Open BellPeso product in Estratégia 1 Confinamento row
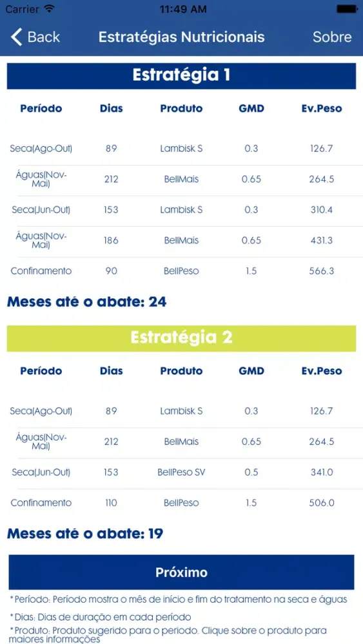Viewport: 363px width, 644px height. (181, 271)
